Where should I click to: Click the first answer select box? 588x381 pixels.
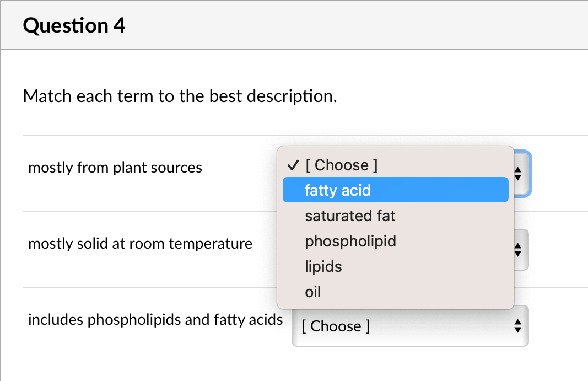coord(521,174)
